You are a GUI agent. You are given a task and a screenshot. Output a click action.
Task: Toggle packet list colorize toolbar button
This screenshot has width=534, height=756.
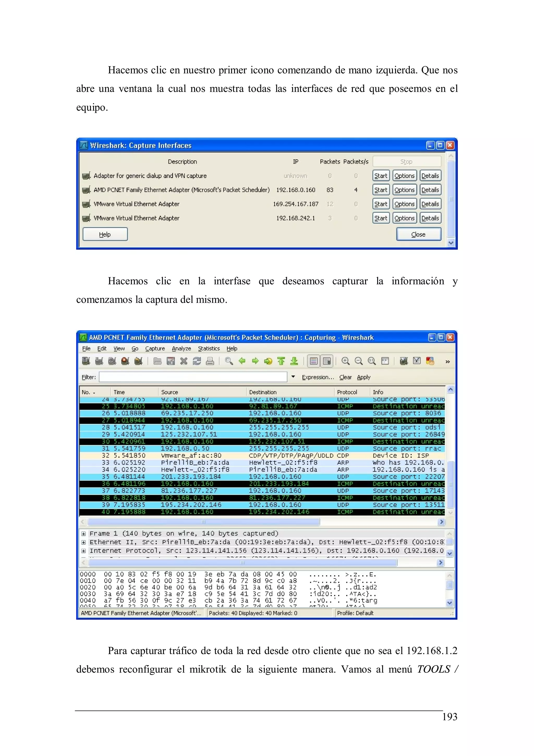coord(314,361)
